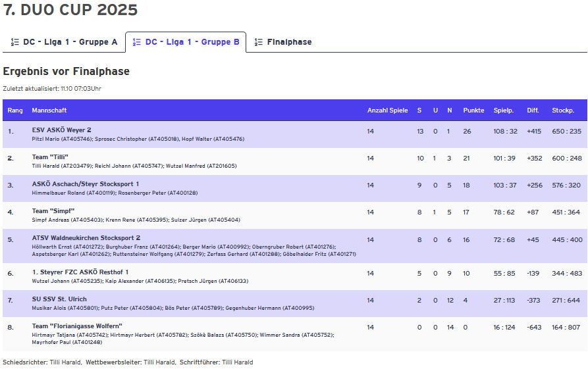The image size is (588, 369).
Task: Click Team "Florianigasse Wolfern" entry
Action: pyautogui.click(x=77, y=326)
